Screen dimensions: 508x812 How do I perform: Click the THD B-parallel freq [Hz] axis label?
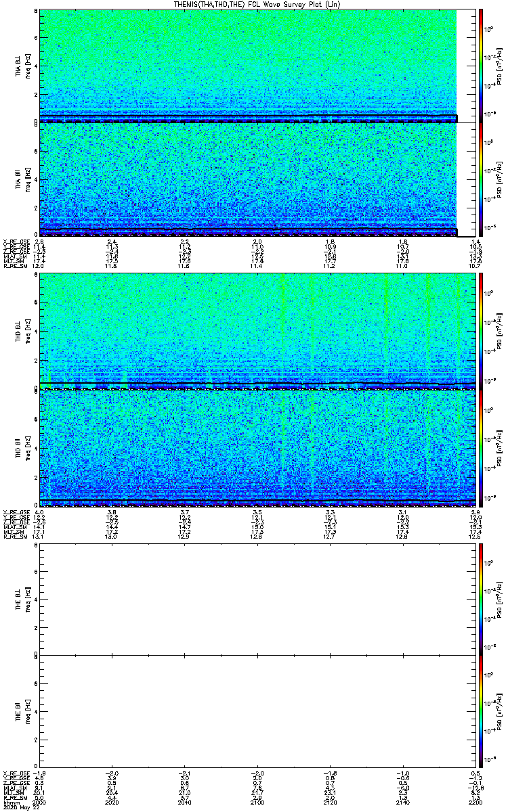tap(28, 447)
